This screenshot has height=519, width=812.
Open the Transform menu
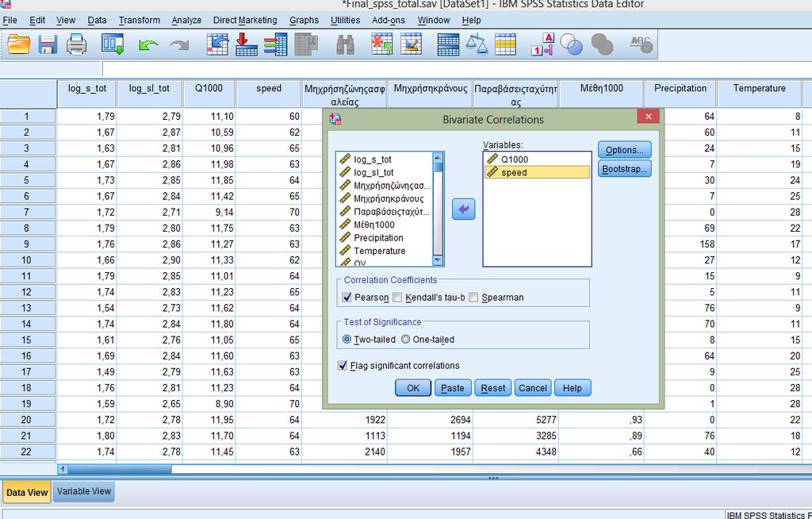[140, 20]
